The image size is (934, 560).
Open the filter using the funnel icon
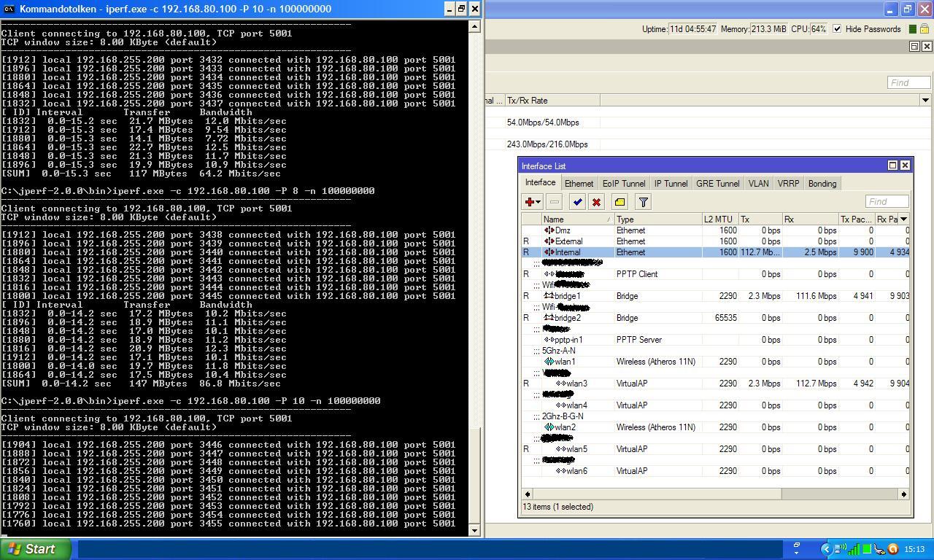pos(643,202)
